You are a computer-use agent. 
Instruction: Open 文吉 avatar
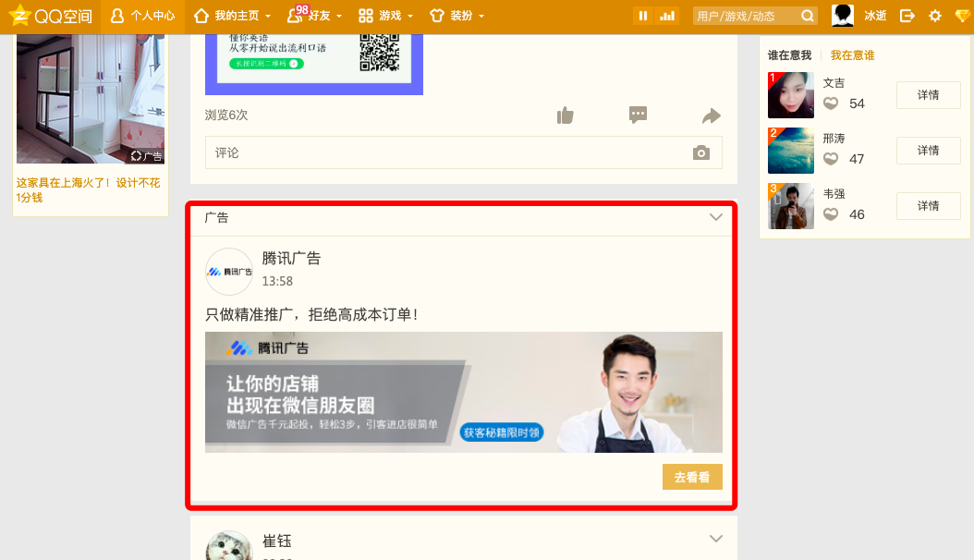coord(791,95)
